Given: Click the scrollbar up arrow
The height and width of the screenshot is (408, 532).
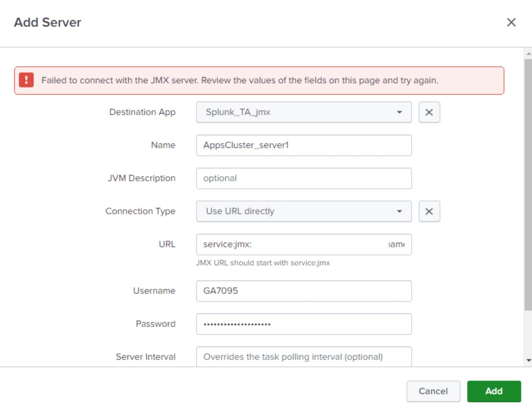Looking at the screenshot, I should (x=528, y=54).
